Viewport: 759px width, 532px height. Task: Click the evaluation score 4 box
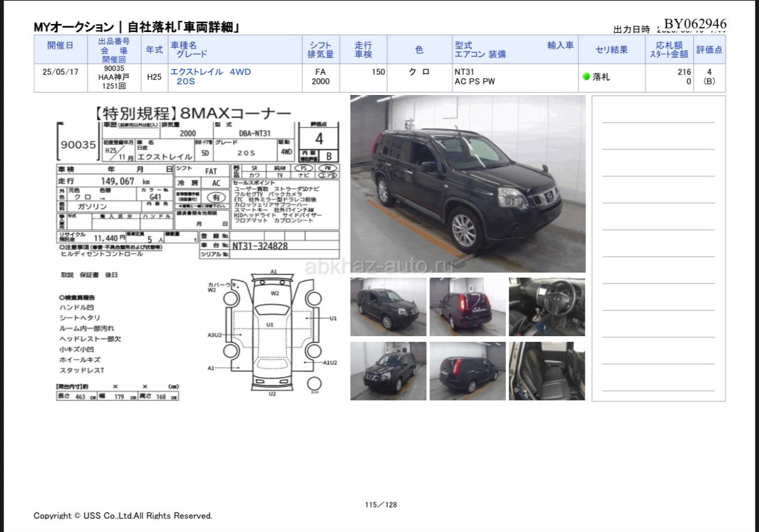click(319, 138)
